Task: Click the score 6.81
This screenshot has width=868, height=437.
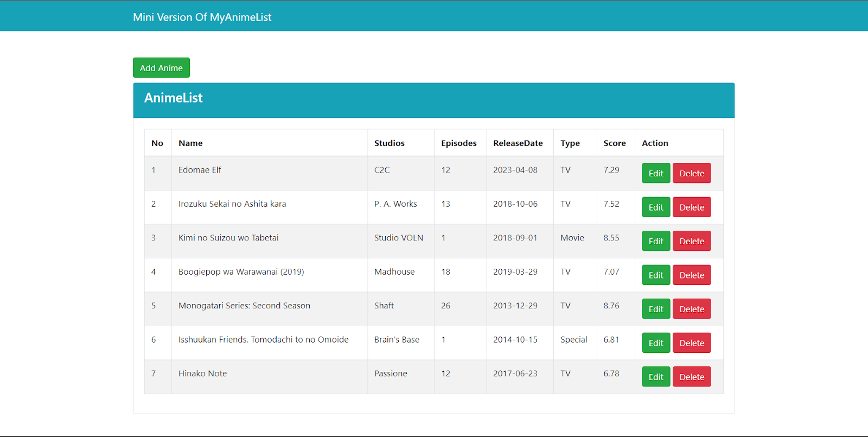Action: [611, 340]
